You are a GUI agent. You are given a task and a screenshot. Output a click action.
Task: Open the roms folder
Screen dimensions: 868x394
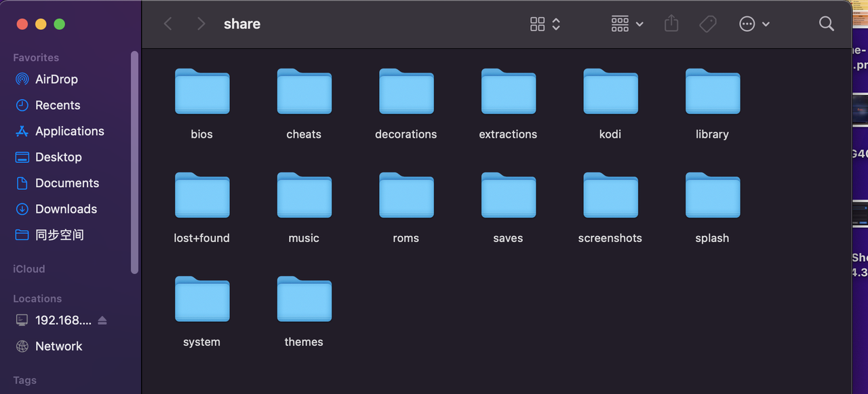[406, 196]
